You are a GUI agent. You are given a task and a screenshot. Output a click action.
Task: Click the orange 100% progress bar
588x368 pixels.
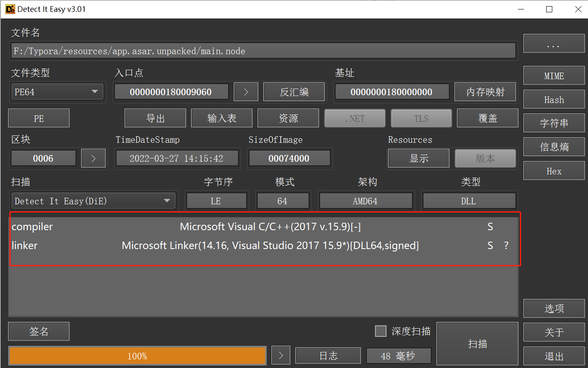137,356
